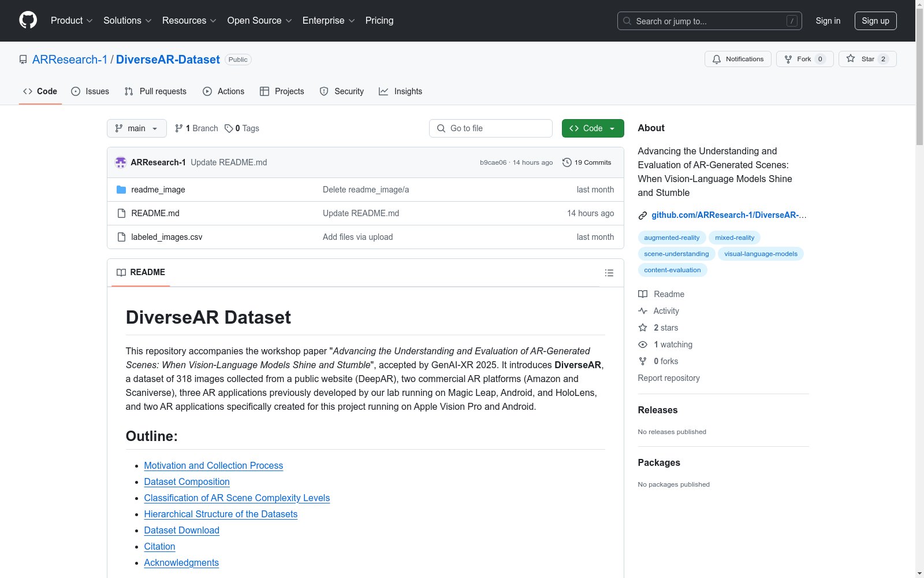Open the Motivation and Collection Process link
The height and width of the screenshot is (578, 924).
click(x=214, y=466)
